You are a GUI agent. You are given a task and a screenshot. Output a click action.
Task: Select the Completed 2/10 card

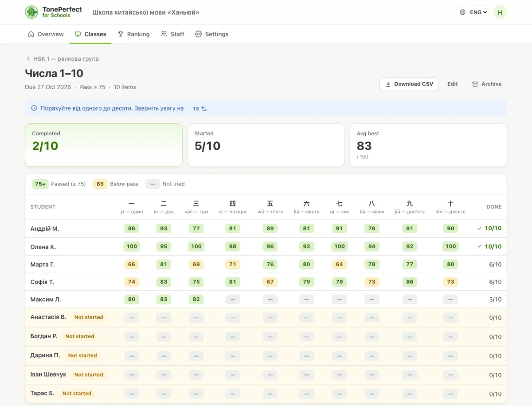pos(104,145)
